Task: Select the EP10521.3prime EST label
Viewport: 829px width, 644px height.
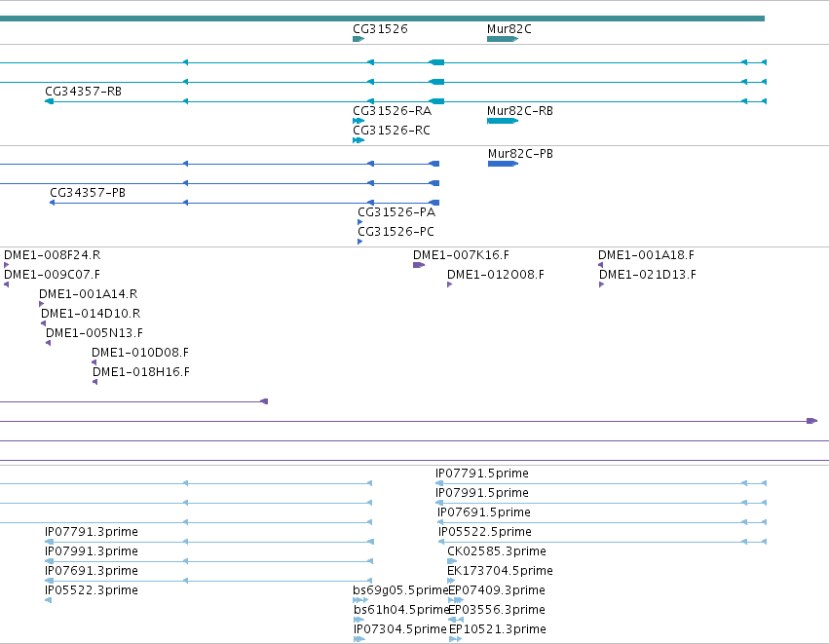Action: 498,629
